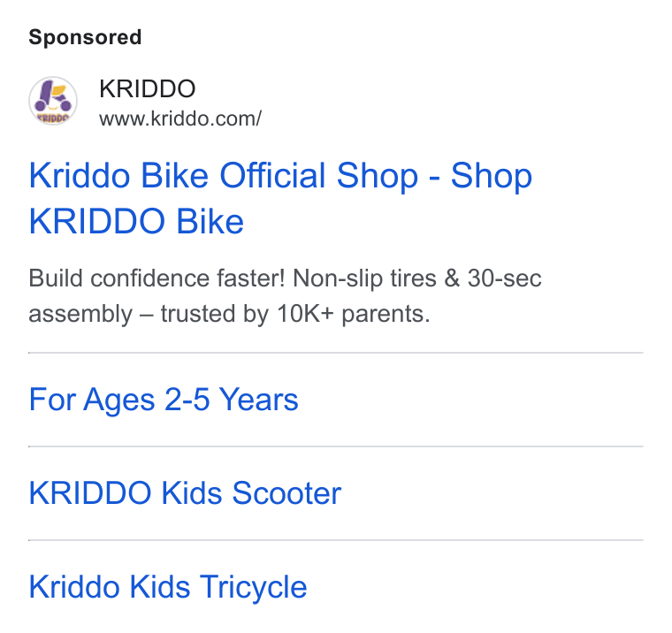Click the www.kriddo.com/ display URL
672x633 pixels.
pyautogui.click(x=180, y=119)
